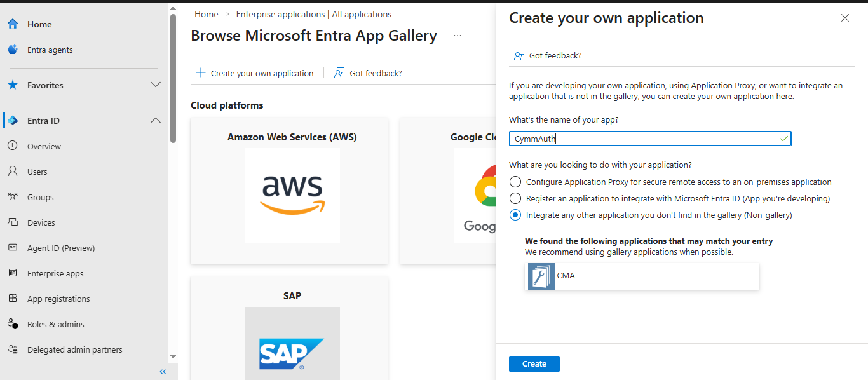This screenshot has width=868, height=380.
Task: Click the sidebar scroll down arrow
Action: (173, 357)
